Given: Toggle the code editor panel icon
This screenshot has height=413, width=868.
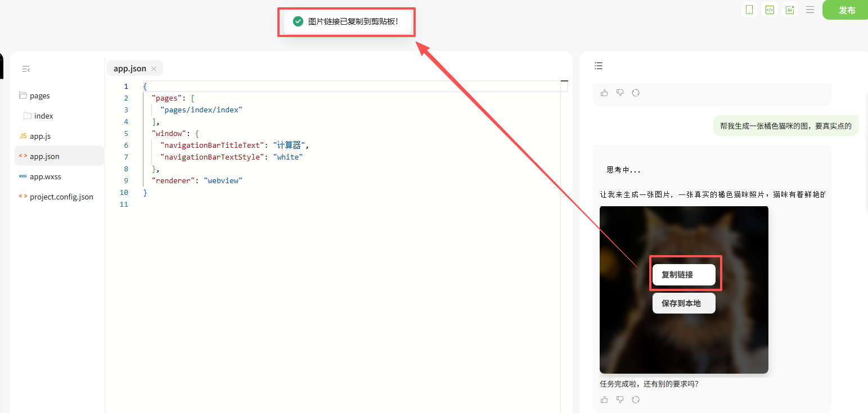Looking at the screenshot, I should pos(770,10).
